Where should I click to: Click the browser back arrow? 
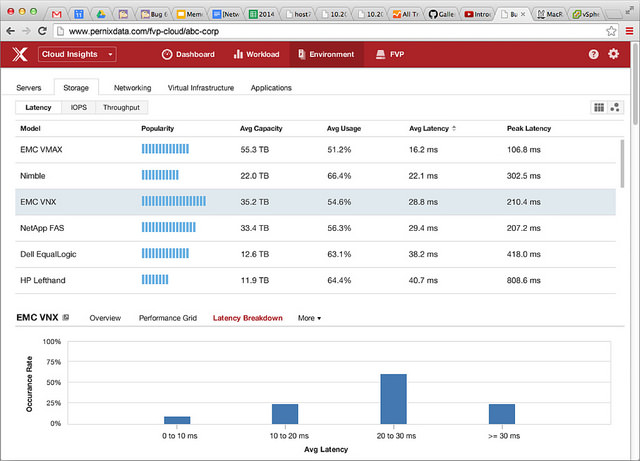pos(11,31)
